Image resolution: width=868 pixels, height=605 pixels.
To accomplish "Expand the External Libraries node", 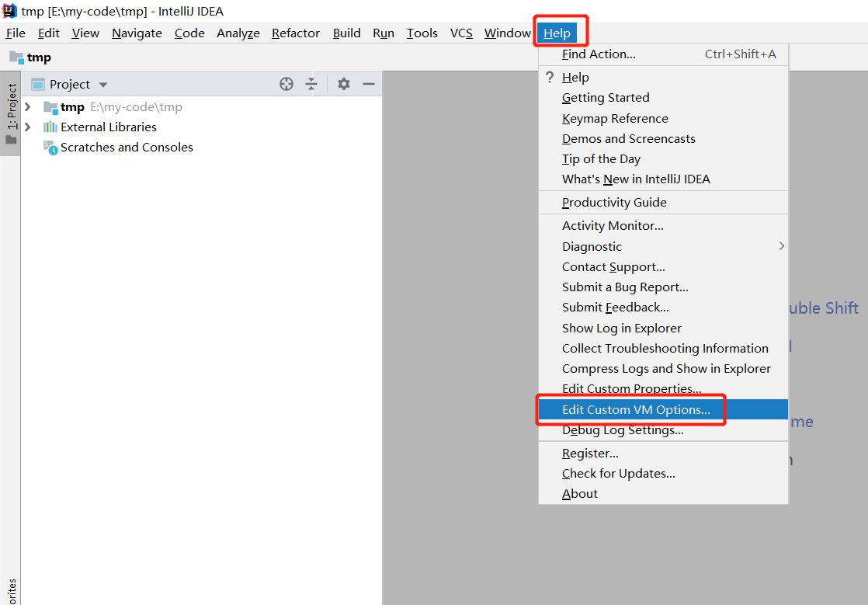I will click(x=28, y=127).
